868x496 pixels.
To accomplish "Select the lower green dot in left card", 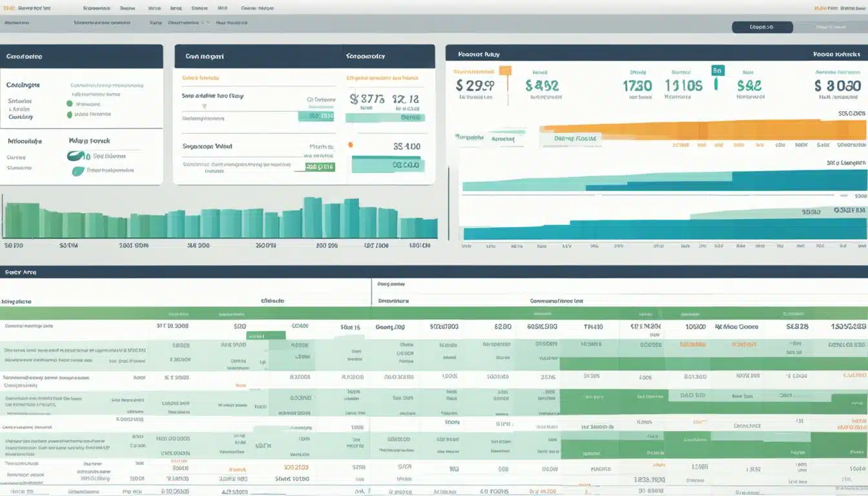I will [x=69, y=114].
